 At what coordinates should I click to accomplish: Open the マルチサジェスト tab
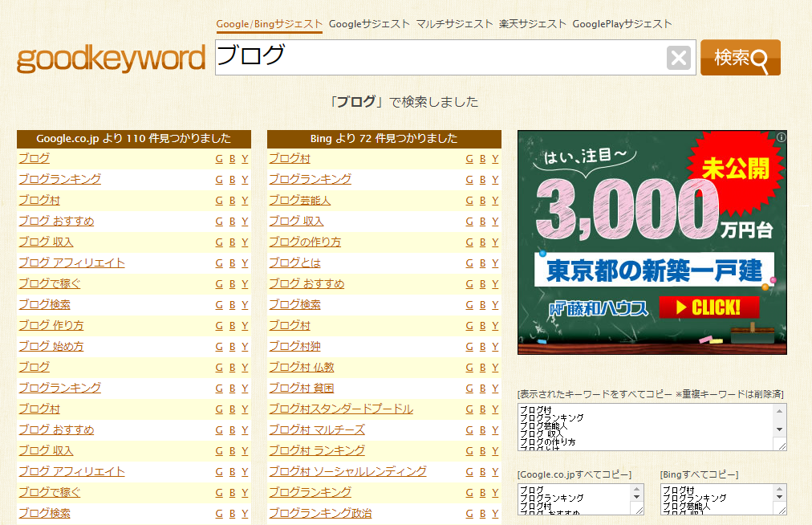455,24
